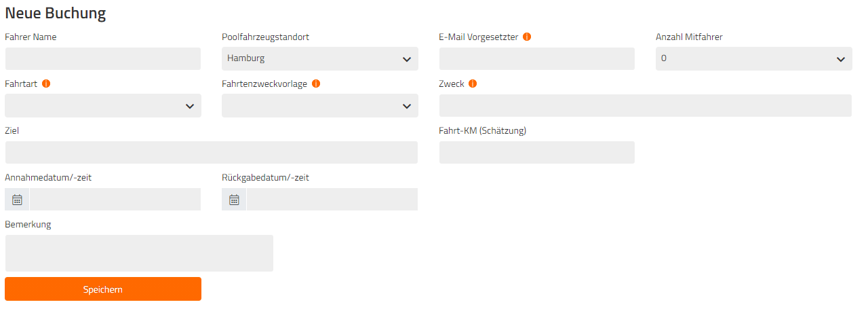This screenshot has height=313, width=868.
Task: Click info icon next to E-Mail Vorgesetzter
Action: click(527, 37)
